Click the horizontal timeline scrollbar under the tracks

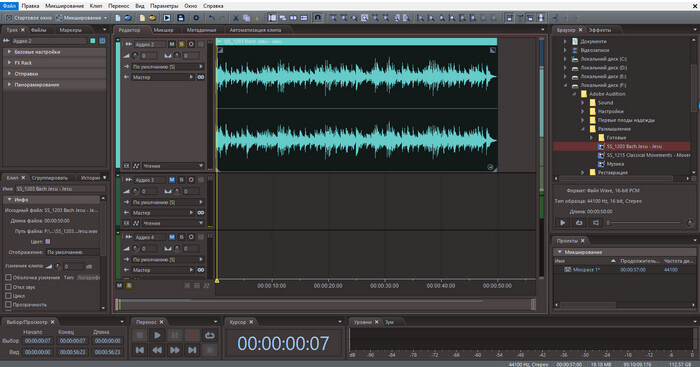point(326,304)
